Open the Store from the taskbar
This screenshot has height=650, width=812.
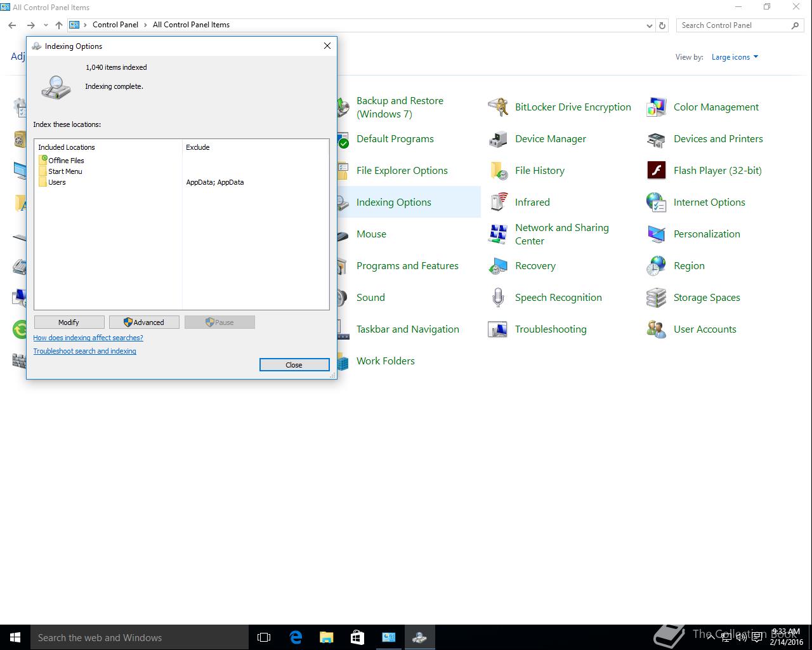[x=358, y=637]
